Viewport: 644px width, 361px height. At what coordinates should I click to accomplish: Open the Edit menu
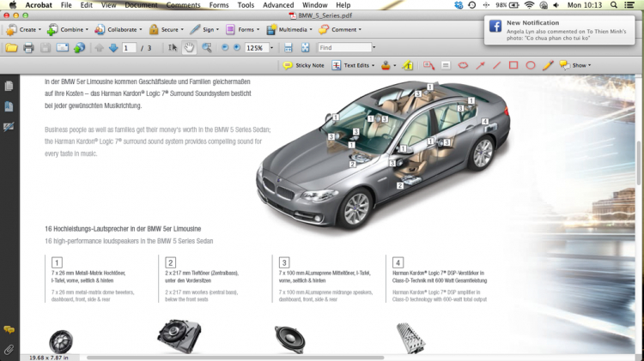pos(86,5)
